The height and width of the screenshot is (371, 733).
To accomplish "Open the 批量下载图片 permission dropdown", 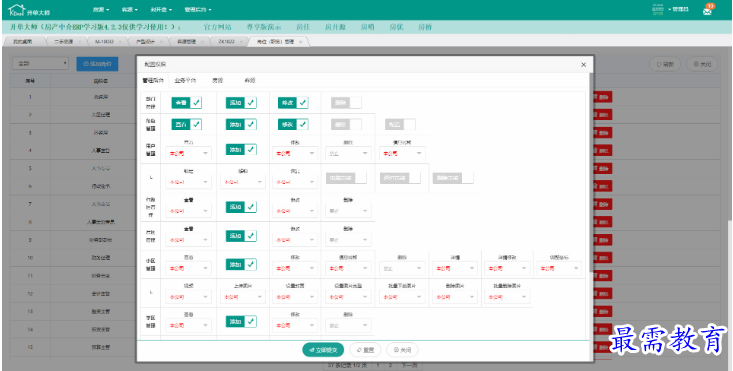I will tap(403, 297).
